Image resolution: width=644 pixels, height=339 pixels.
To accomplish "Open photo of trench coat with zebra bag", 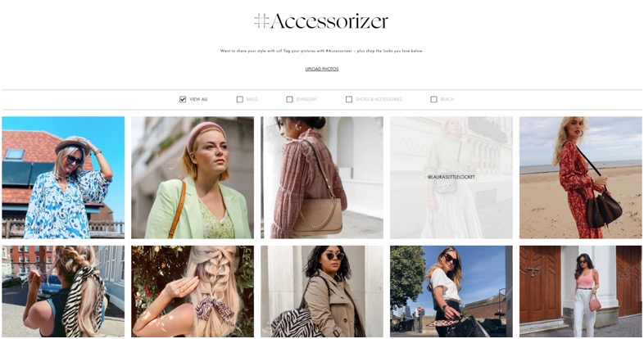I will click(322, 292).
